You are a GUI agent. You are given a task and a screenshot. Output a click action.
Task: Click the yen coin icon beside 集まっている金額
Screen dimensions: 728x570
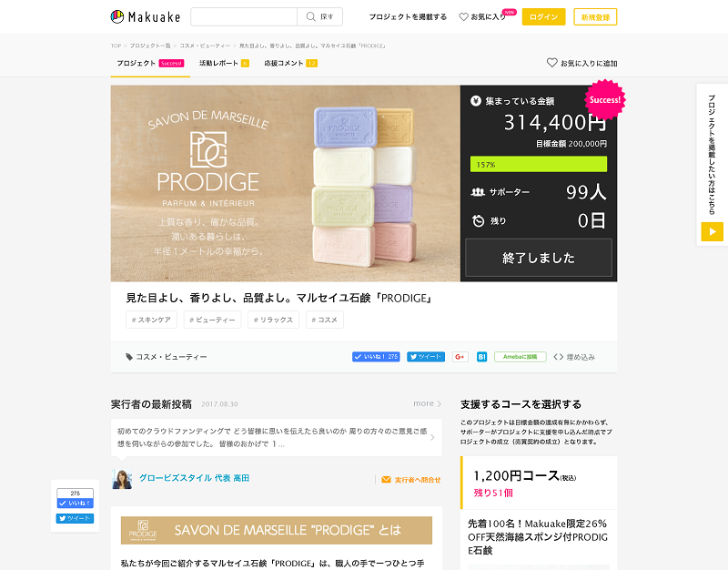[475, 101]
